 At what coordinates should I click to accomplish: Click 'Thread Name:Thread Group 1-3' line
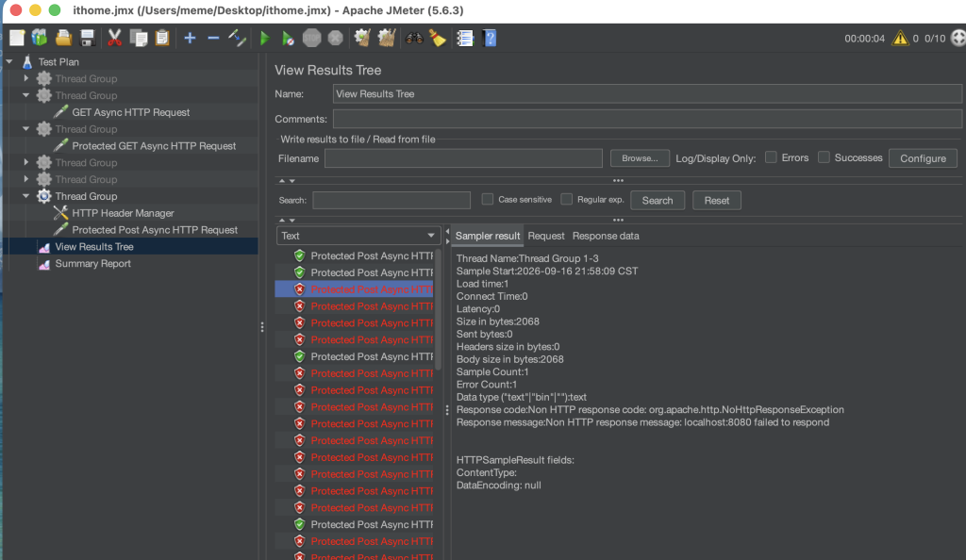[527, 258]
